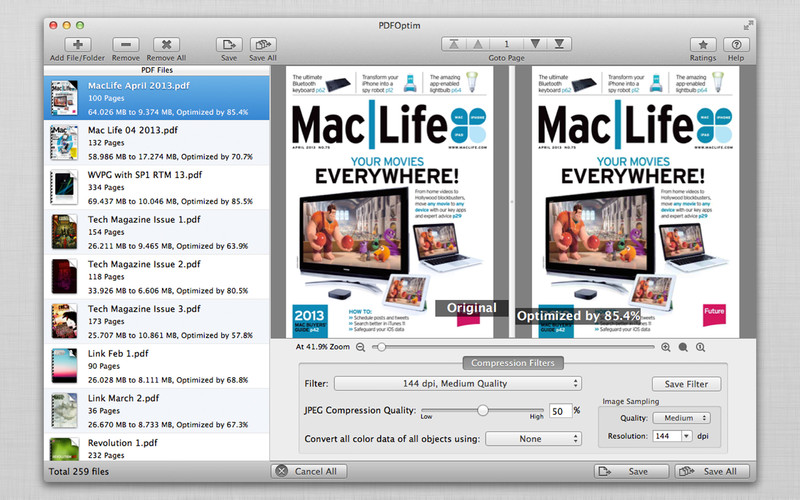
Task: Click the WVPG with SP1 RTM 13.pdf thumbnail
Action: (x=64, y=187)
